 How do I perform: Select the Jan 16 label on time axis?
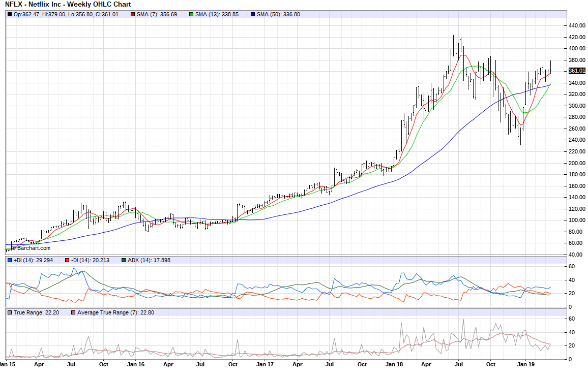click(135, 364)
